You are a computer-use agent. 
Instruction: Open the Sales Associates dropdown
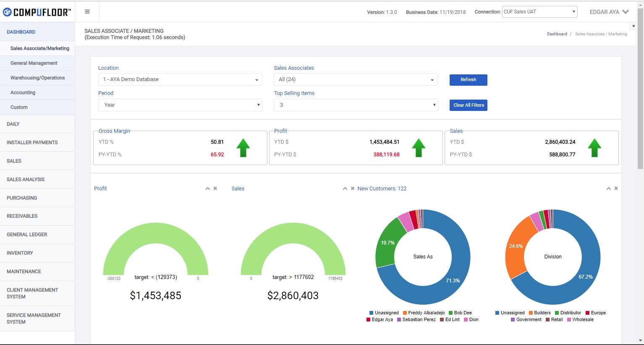[356, 79]
